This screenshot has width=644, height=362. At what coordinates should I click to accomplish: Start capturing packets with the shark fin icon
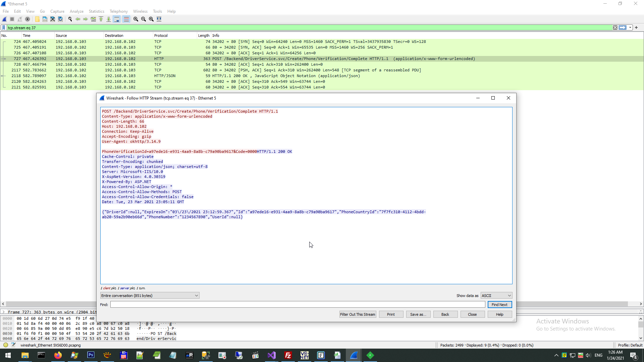[x=4, y=19]
